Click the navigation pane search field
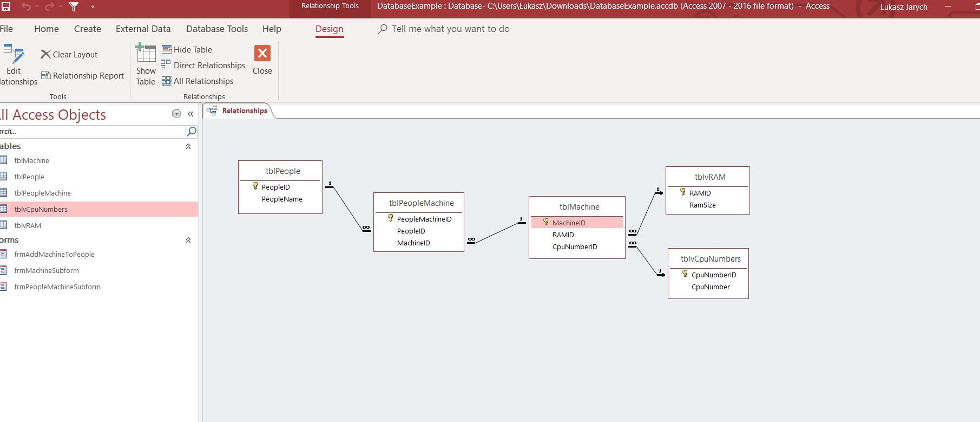Viewport: 980px width, 422px height. [x=93, y=131]
